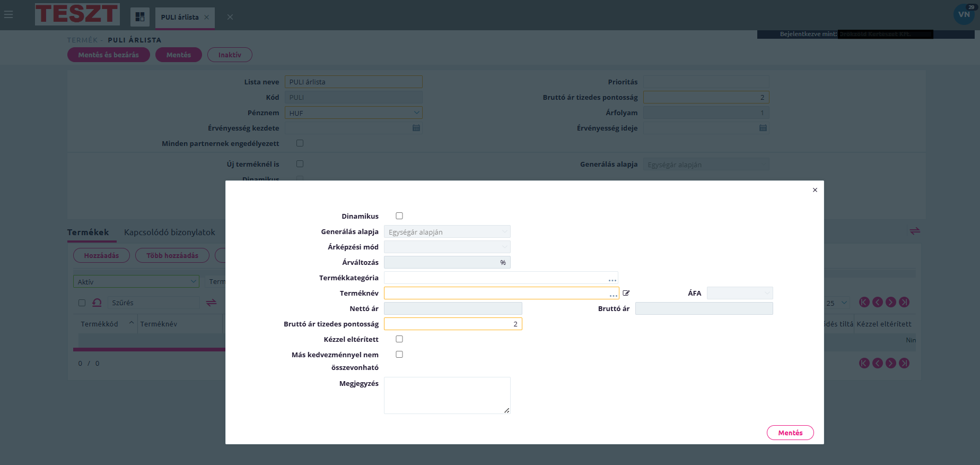Click the swap arrows icon above the Termékek panel
The image size is (980, 465).
(x=915, y=231)
